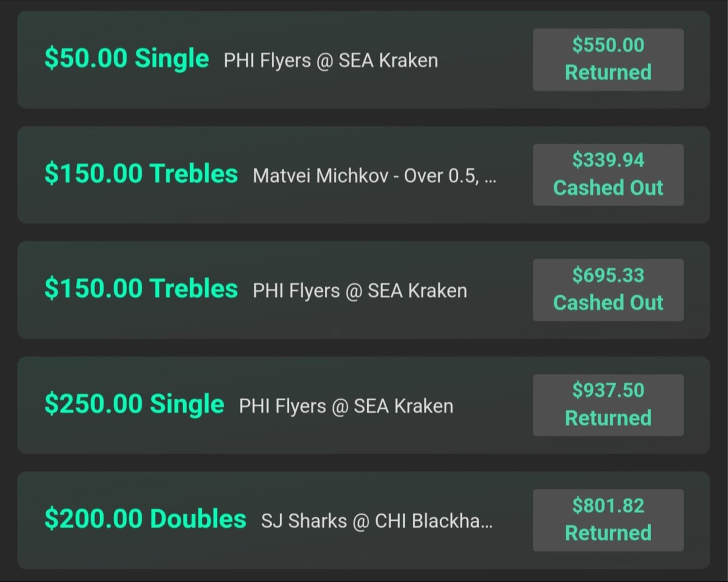
Task: Click PHI Flyers @ SEA Kraken in $50.00 Single row
Action: (x=331, y=60)
